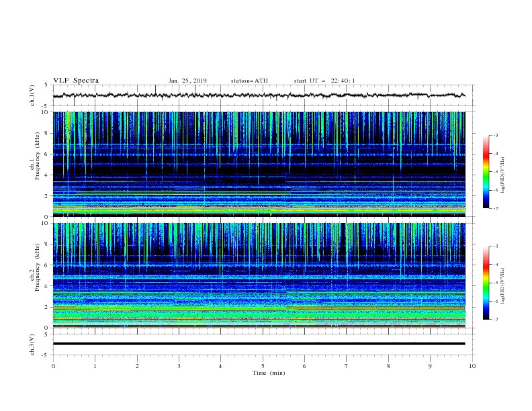Click the "5" tick on time axis
The width and height of the screenshot is (532, 411).
tap(263, 366)
